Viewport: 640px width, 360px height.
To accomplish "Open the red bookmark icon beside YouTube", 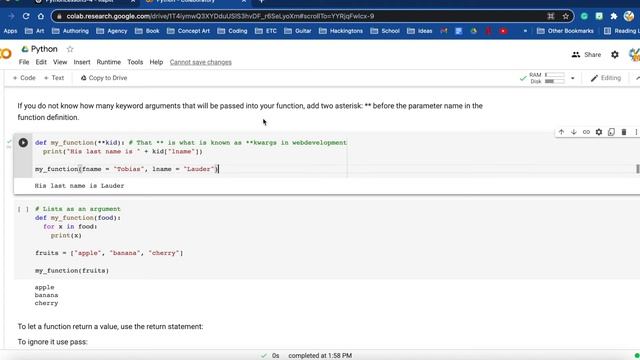I will coord(488,31).
